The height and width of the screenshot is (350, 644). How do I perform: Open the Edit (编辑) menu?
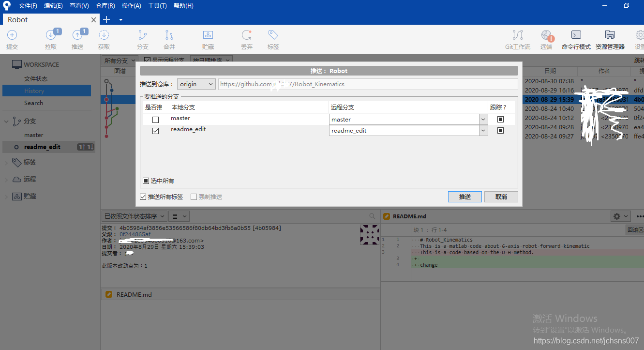coord(53,6)
